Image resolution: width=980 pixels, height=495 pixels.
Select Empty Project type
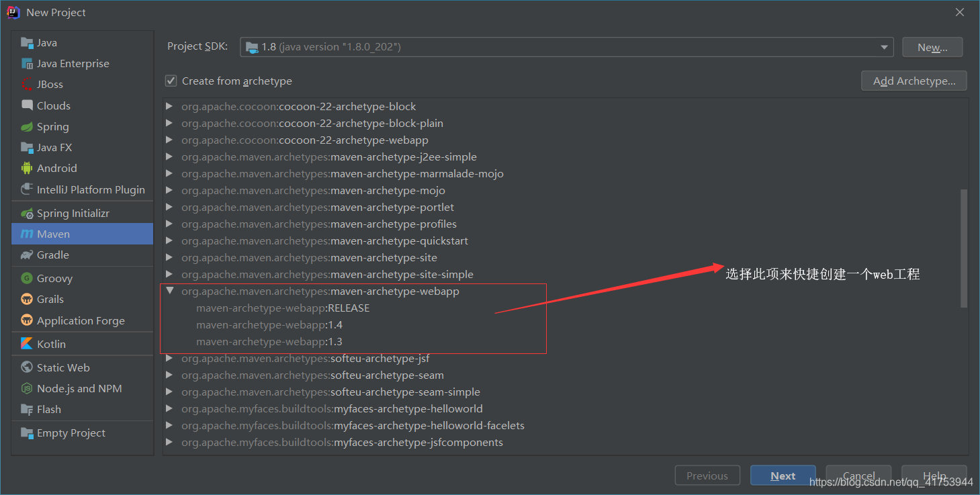pos(83,433)
